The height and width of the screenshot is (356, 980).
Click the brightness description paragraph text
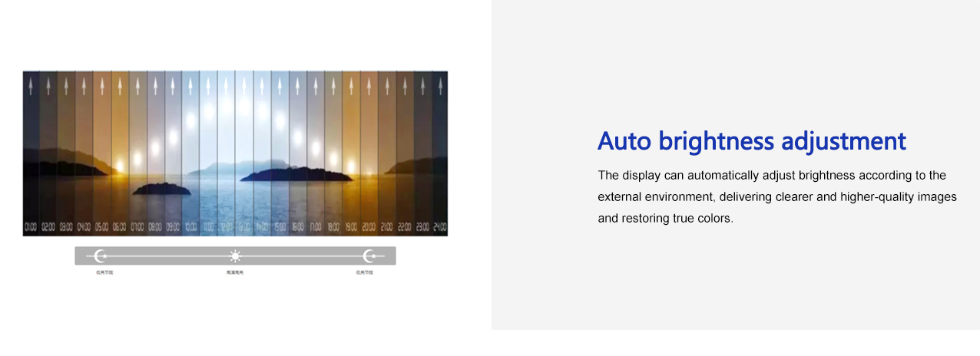coord(776,197)
